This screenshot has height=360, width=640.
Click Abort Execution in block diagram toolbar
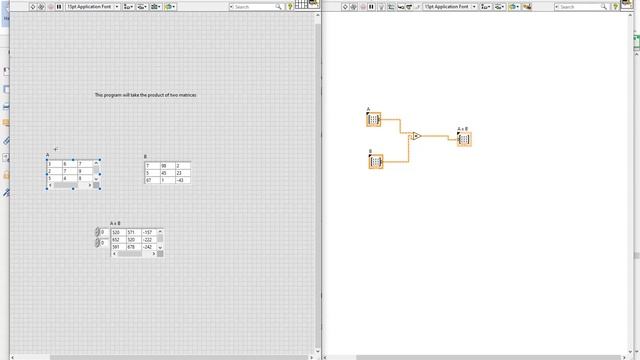(363, 7)
